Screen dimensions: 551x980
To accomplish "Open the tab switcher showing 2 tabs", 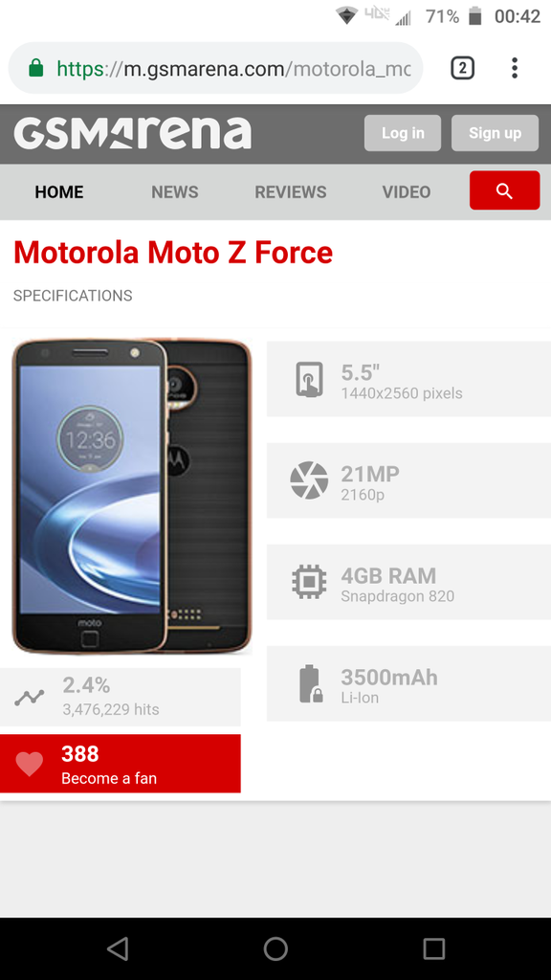I will [462, 68].
